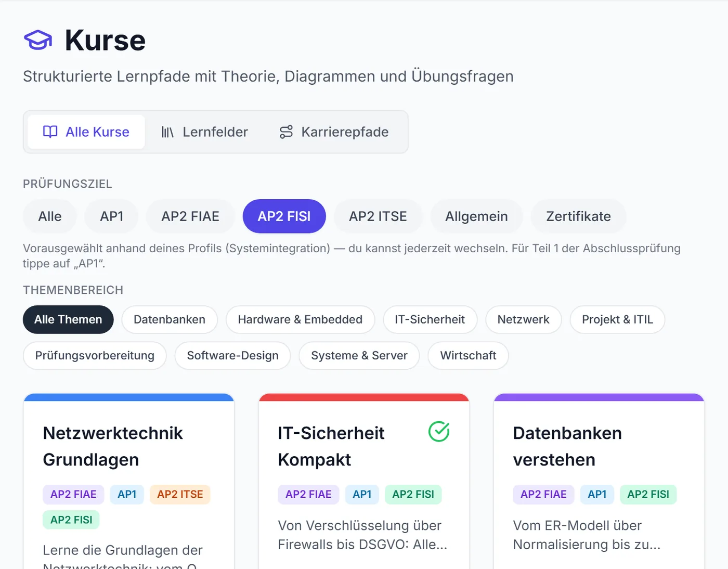This screenshot has height=569, width=728.
Task: Click the open book icon in Alle Kurse tab
Action: (50, 132)
